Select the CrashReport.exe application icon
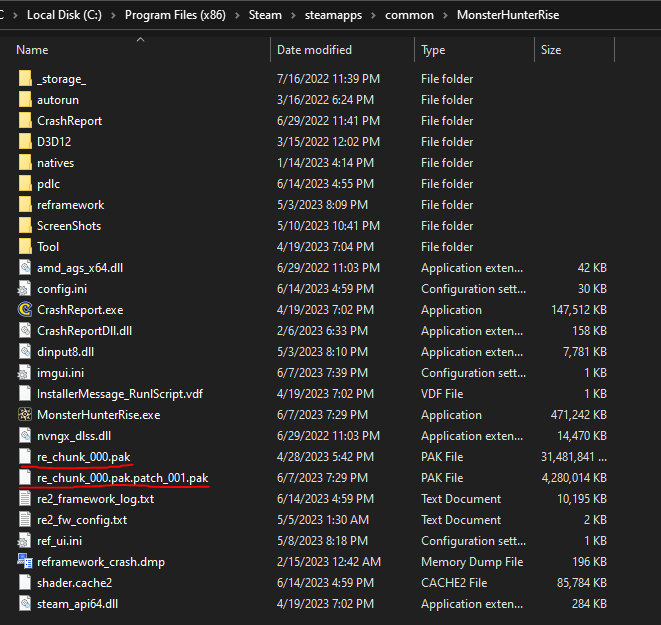661x625 pixels. [25, 310]
